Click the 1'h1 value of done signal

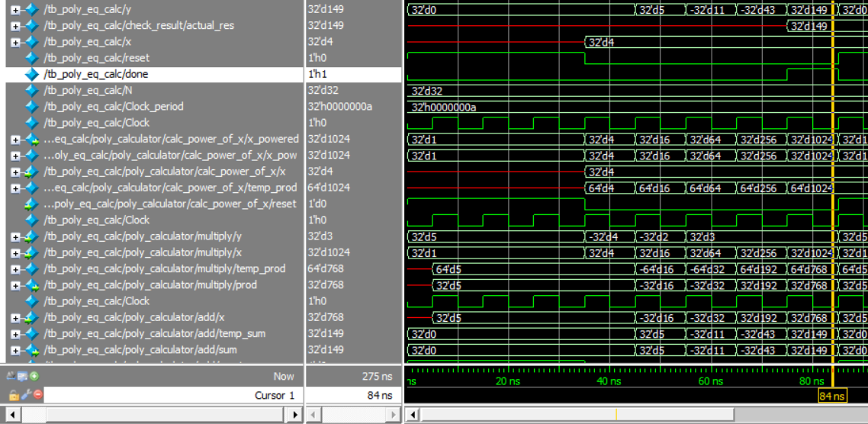point(318,74)
